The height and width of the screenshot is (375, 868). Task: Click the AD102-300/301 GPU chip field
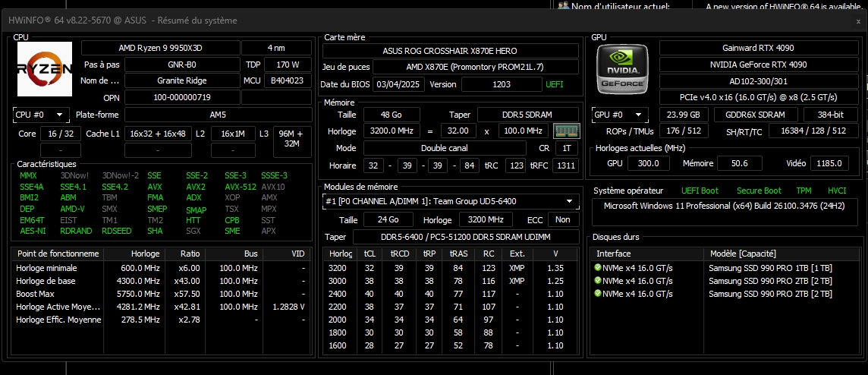(x=759, y=81)
